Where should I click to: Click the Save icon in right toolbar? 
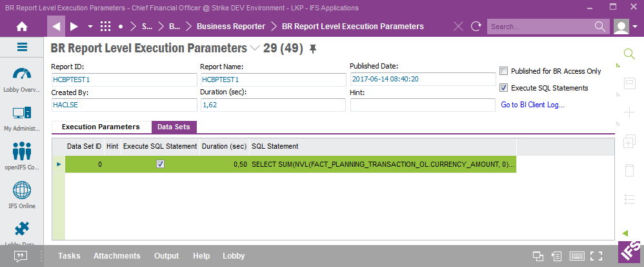[629, 83]
